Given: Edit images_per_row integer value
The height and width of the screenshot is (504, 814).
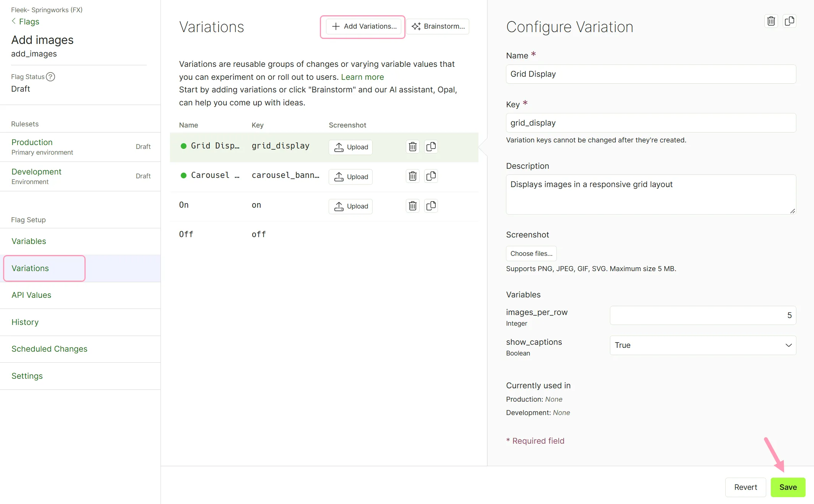Looking at the screenshot, I should 703,315.
